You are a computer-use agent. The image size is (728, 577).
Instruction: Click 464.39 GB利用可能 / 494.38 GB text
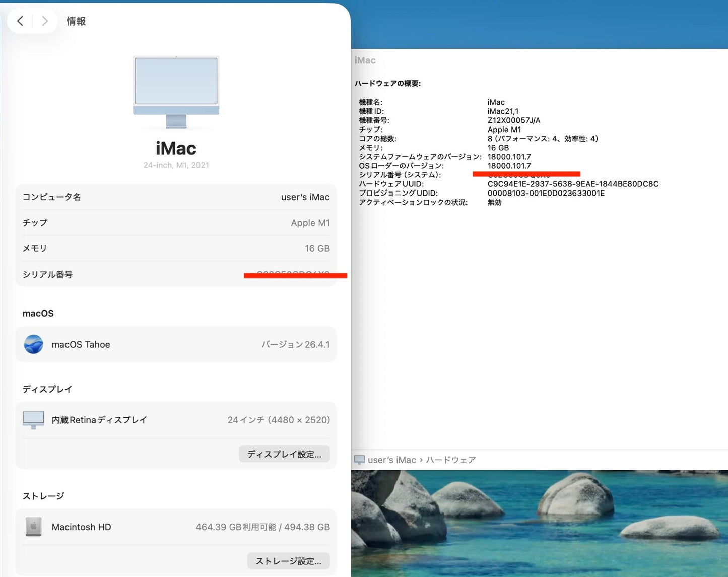[262, 527]
